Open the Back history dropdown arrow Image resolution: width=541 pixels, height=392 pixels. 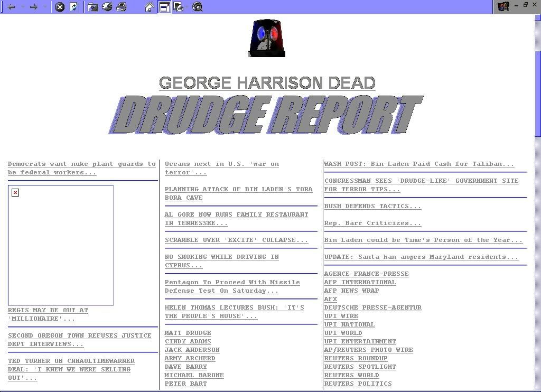tap(22, 7)
